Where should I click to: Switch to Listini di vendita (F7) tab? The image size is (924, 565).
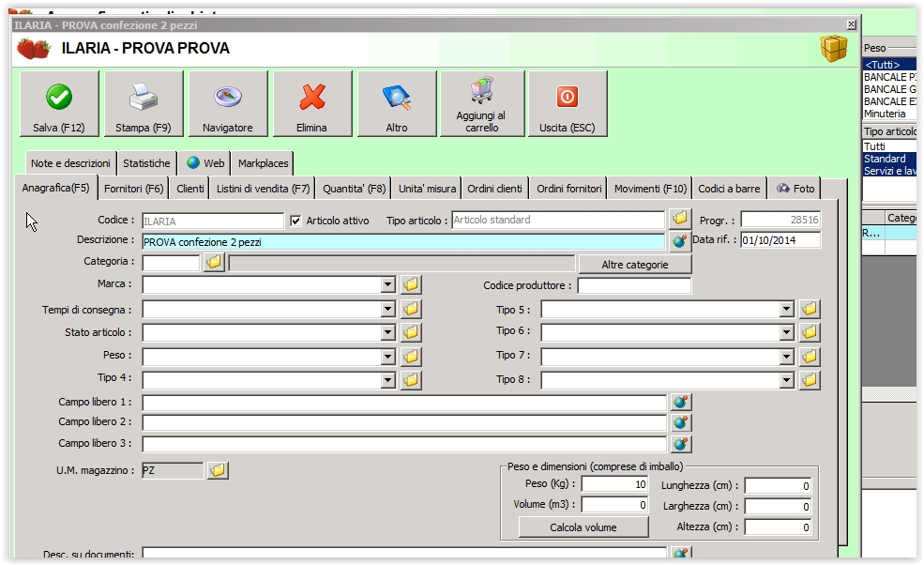tap(263, 189)
